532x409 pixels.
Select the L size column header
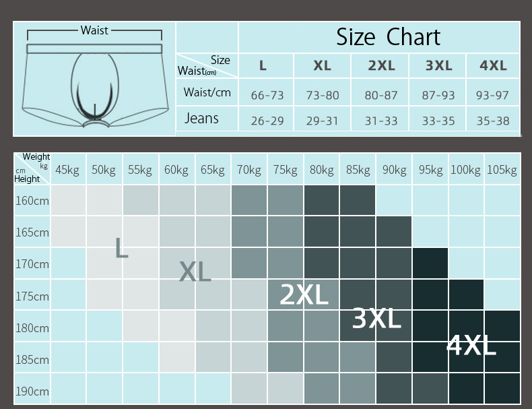pyautogui.click(x=263, y=66)
